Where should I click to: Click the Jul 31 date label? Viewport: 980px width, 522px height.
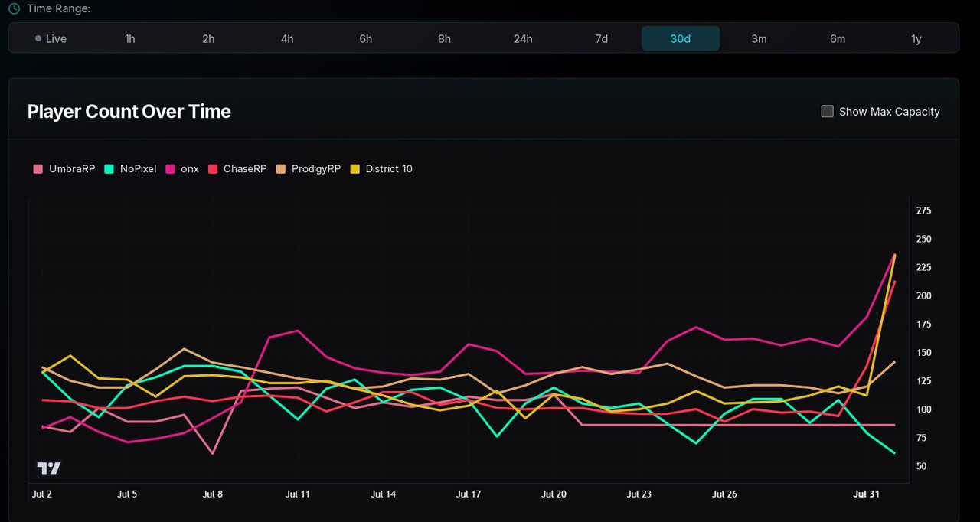pos(867,494)
